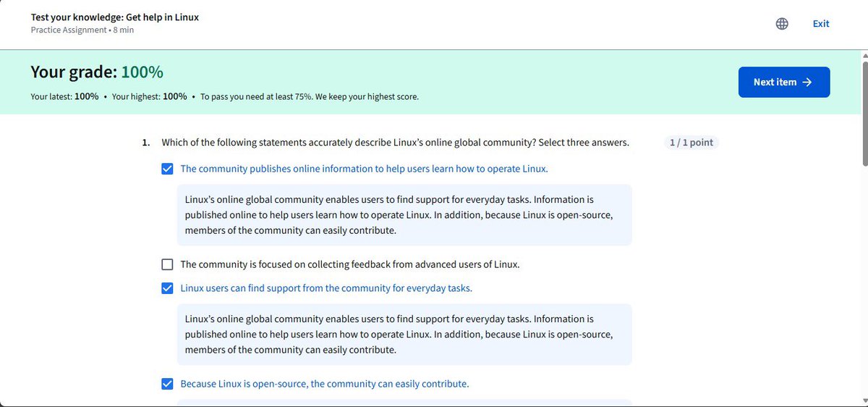Uncheck 'The community publishes online information' answer
Viewport: 868px width, 407px height.
point(168,169)
